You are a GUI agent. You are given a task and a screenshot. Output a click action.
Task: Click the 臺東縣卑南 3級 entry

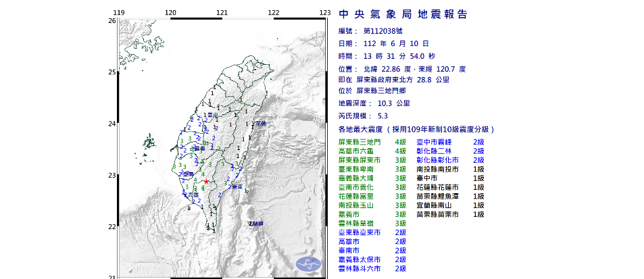[372, 169]
